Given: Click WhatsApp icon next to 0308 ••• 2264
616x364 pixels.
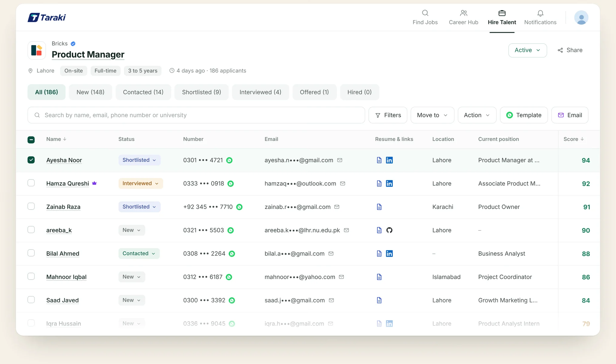Looking at the screenshot, I should click(x=232, y=254).
